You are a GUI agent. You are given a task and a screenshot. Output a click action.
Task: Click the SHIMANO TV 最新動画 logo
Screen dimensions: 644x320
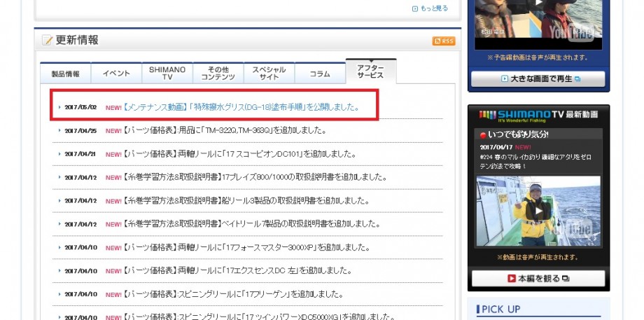[x=538, y=115]
